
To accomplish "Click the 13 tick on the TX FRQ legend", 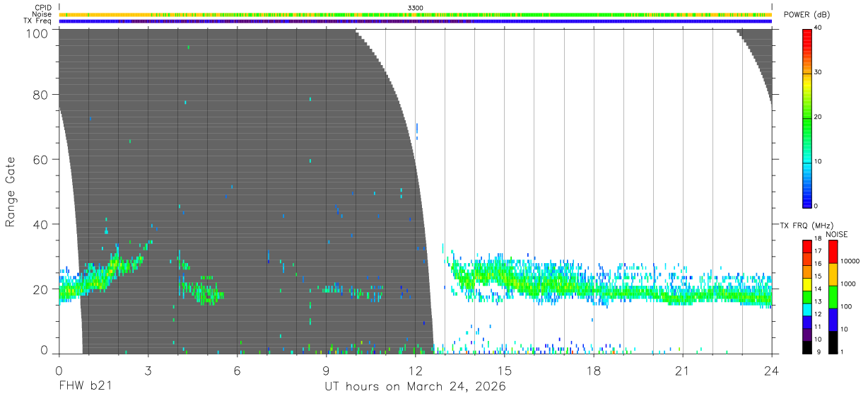I will (x=818, y=301).
